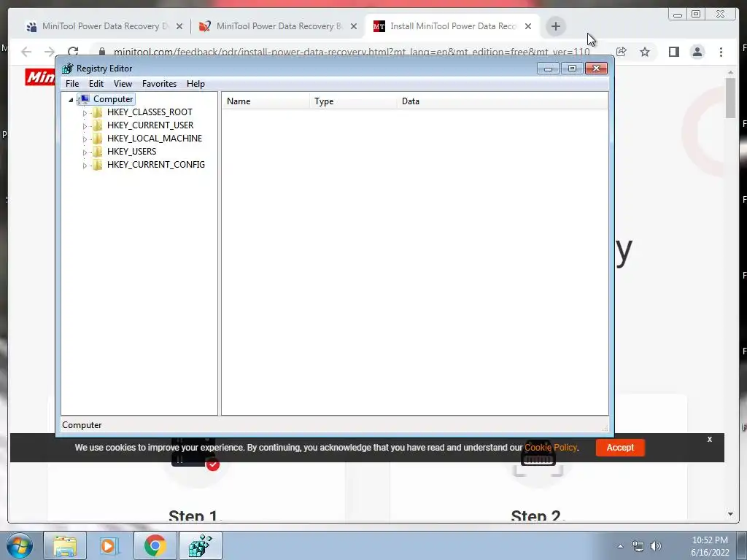The height and width of the screenshot is (560, 747).
Task: Switch to second MiniTool Power Data Recovery tab
Action: coord(278,26)
